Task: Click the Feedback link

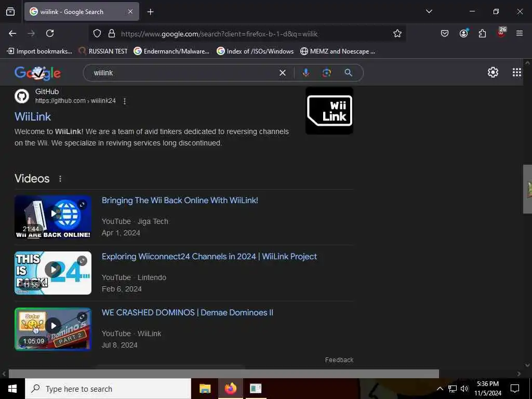Action: pos(339,360)
